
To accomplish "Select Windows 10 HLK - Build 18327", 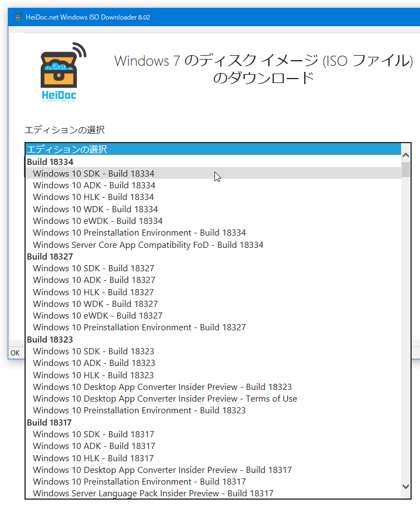I will pos(213,292).
